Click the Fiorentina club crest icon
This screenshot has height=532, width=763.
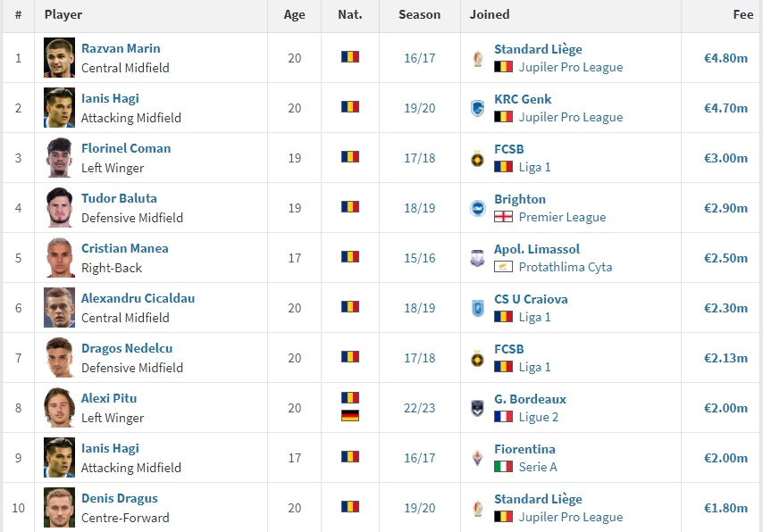477,458
